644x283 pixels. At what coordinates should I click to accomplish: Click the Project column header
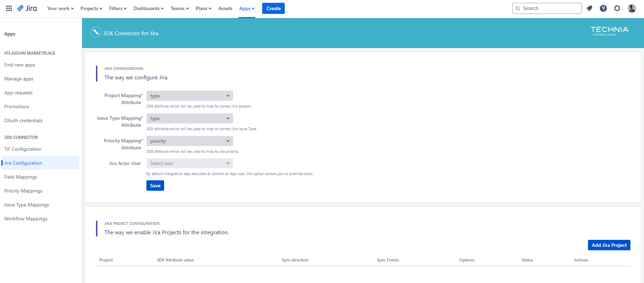[106, 260]
